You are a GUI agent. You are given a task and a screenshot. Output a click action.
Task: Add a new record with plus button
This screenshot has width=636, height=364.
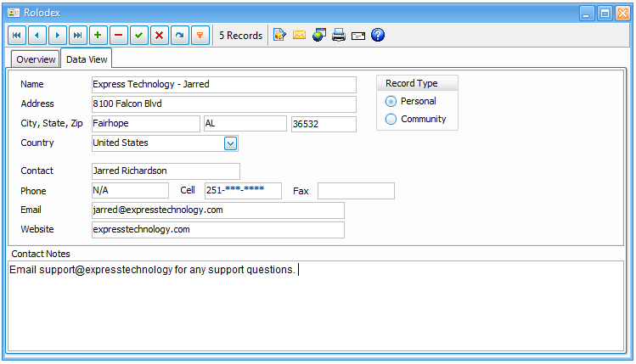98,36
